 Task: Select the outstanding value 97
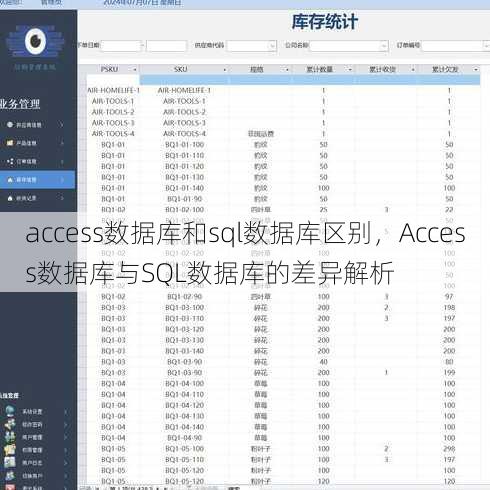tap(449, 297)
